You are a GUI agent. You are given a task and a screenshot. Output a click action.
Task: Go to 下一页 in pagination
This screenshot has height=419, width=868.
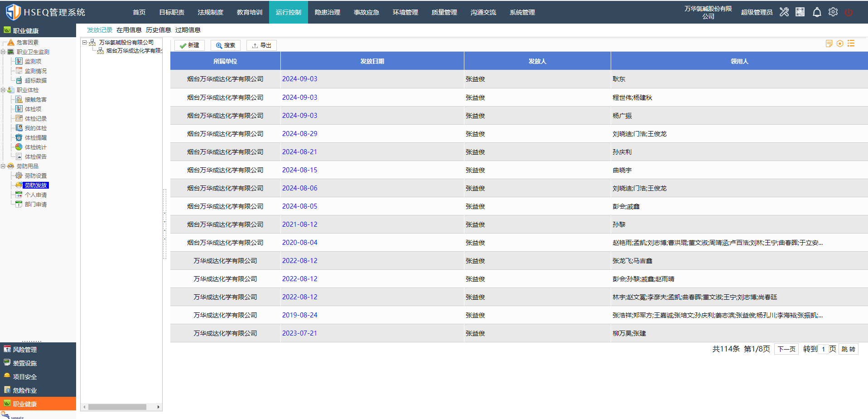[786, 349]
